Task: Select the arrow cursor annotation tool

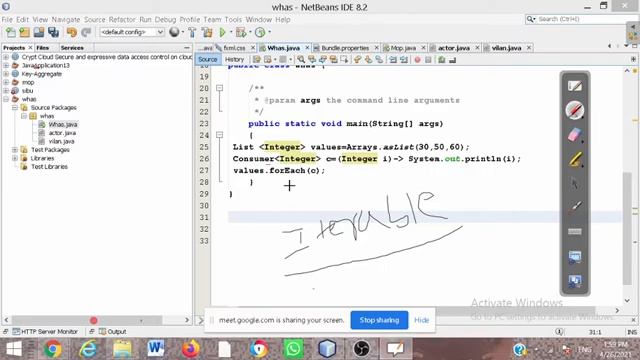Action: (575, 184)
